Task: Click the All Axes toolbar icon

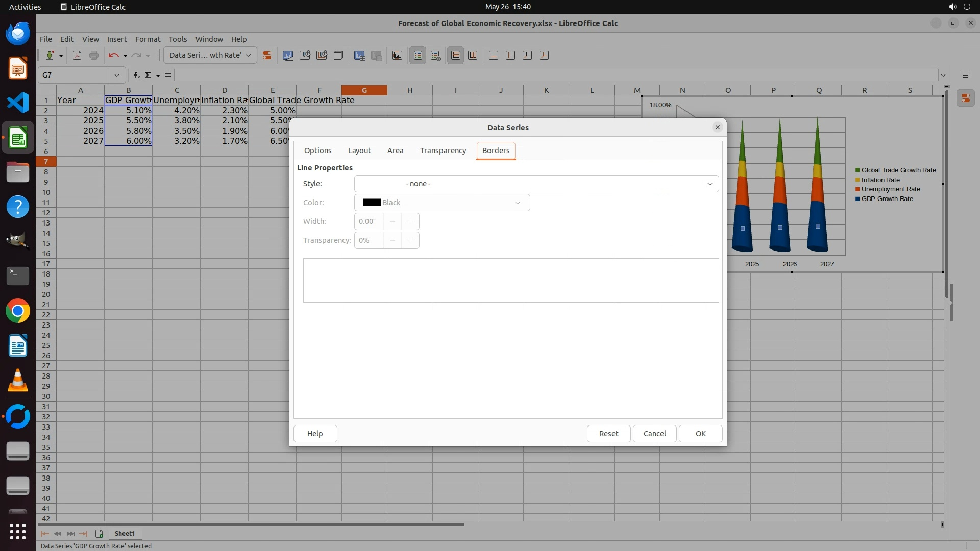Action: (544, 55)
